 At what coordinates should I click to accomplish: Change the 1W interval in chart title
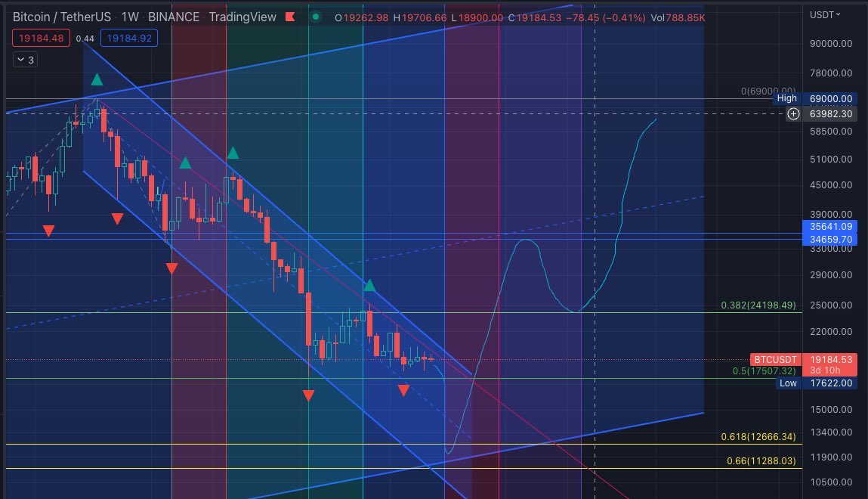tap(130, 17)
